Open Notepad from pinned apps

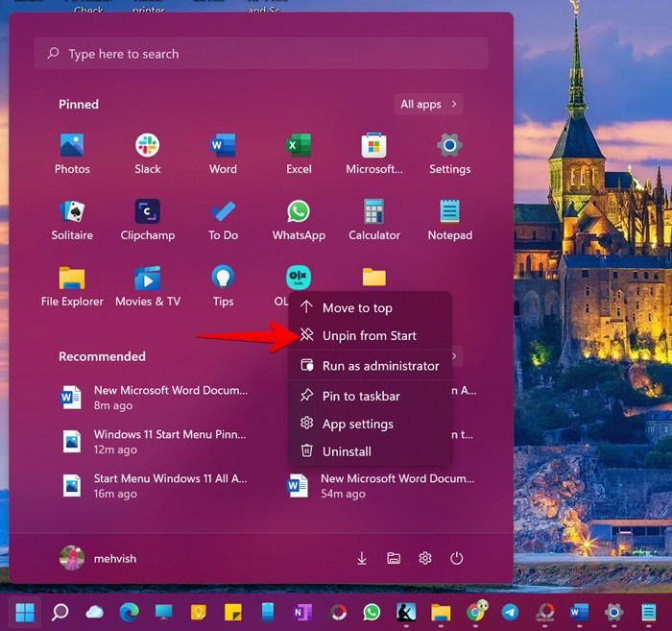click(x=449, y=220)
